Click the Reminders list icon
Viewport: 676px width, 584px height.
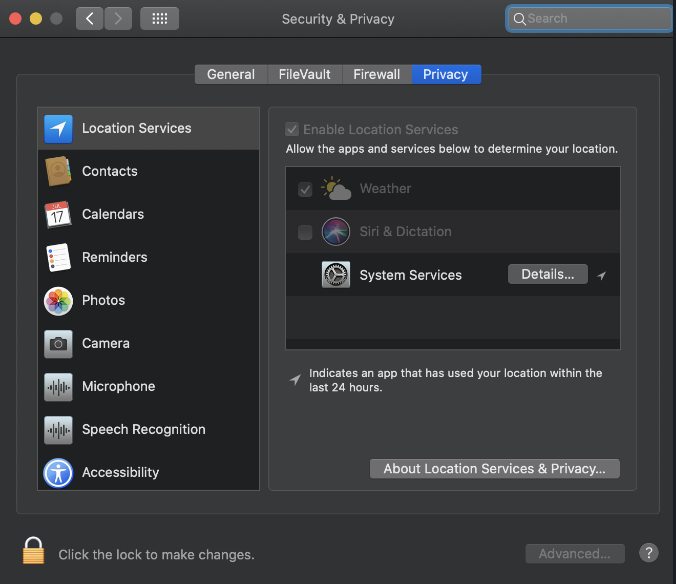58,257
